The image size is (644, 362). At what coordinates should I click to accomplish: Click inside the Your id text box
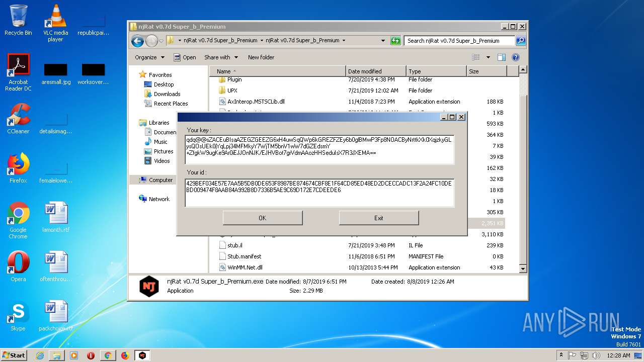coord(319,193)
